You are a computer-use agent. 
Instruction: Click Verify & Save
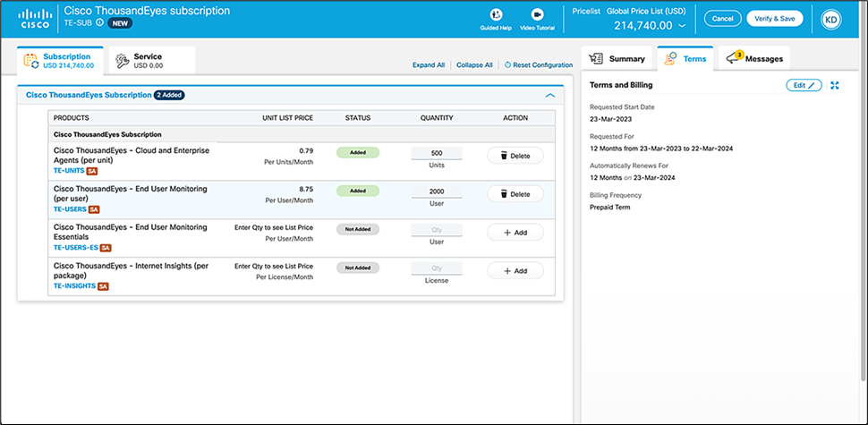point(774,19)
